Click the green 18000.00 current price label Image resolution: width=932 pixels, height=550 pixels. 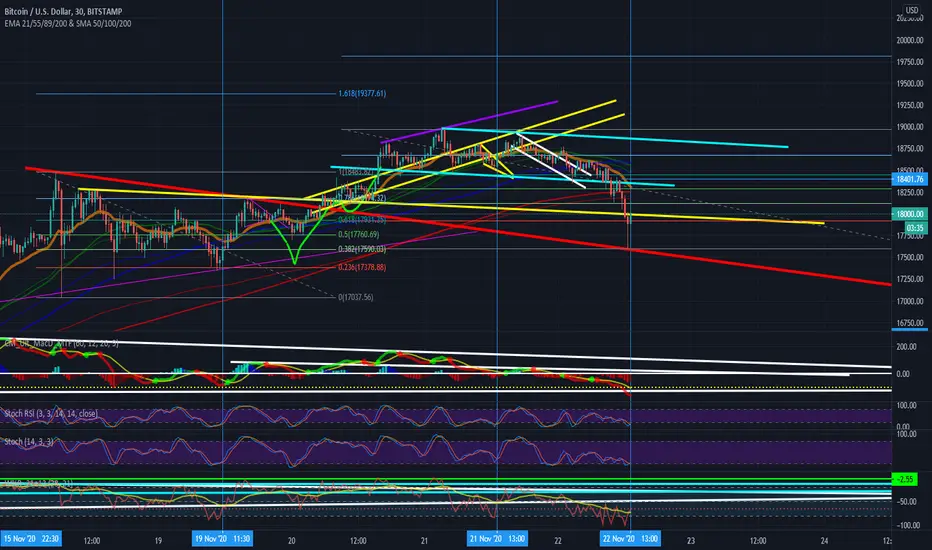[909, 214]
